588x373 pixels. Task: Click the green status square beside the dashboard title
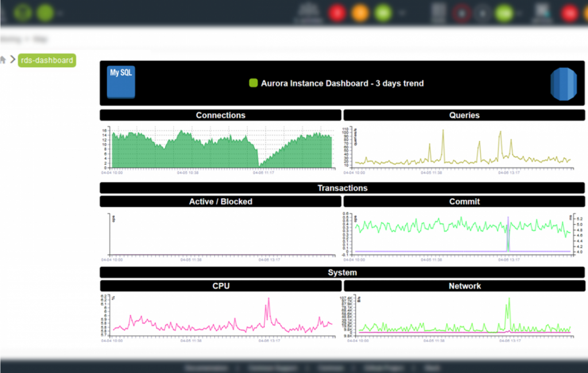pyautogui.click(x=253, y=83)
